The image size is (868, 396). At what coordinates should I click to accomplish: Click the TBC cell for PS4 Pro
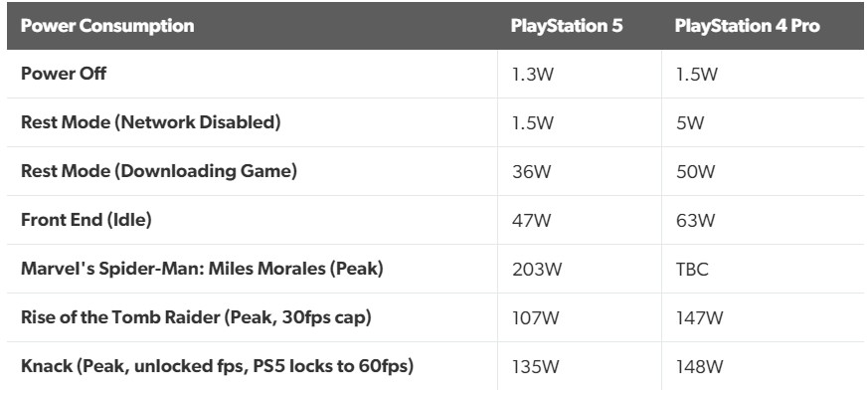pos(692,270)
